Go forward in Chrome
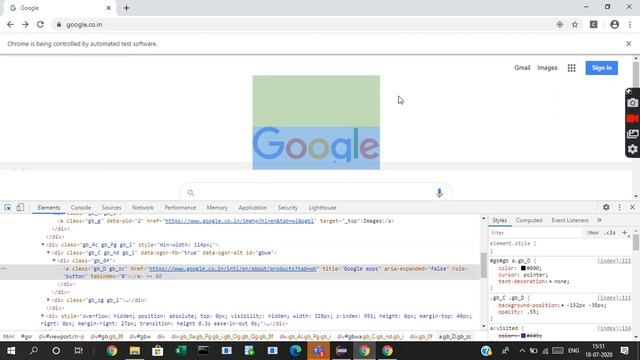 click(x=25, y=24)
